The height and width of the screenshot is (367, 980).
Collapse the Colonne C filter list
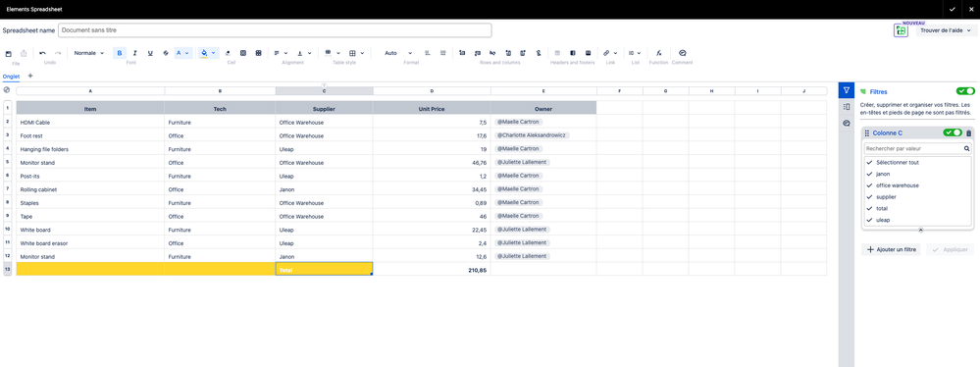920,230
